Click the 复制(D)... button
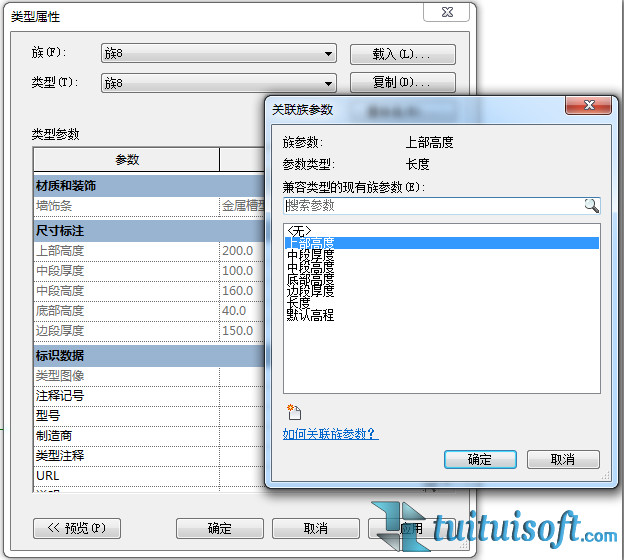The height and width of the screenshot is (560, 624). [402, 83]
